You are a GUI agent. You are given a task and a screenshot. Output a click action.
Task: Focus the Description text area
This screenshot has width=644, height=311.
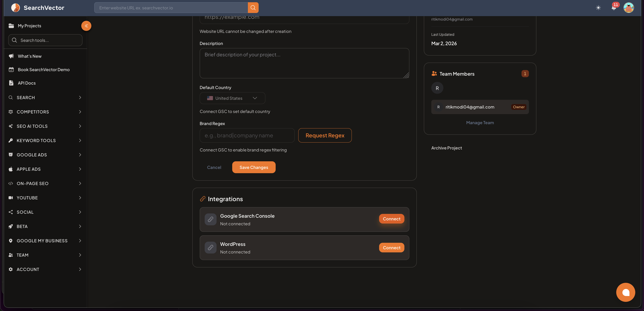pyautogui.click(x=304, y=63)
